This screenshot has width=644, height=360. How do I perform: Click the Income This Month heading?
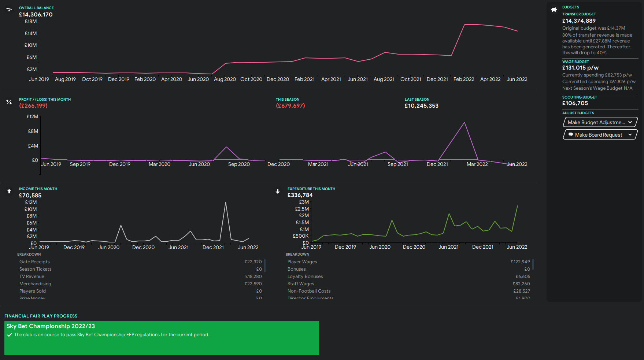tap(38, 189)
